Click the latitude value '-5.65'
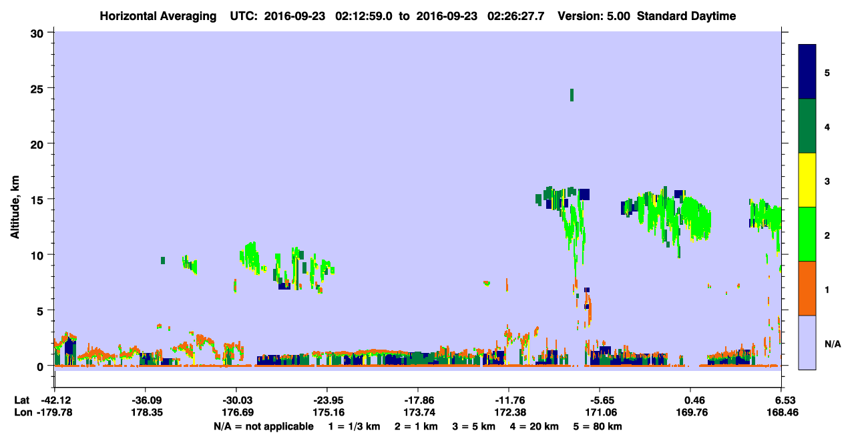This screenshot has width=868, height=445. click(599, 400)
